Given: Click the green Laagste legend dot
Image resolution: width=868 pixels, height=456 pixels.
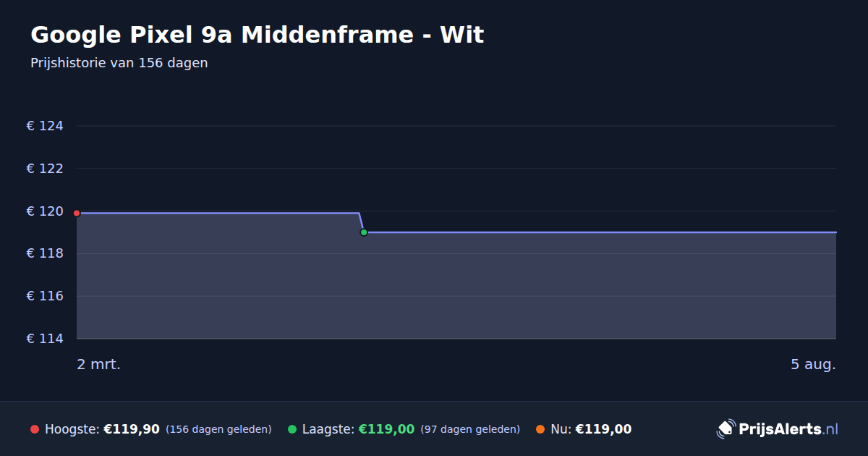Looking at the screenshot, I should (x=292, y=429).
